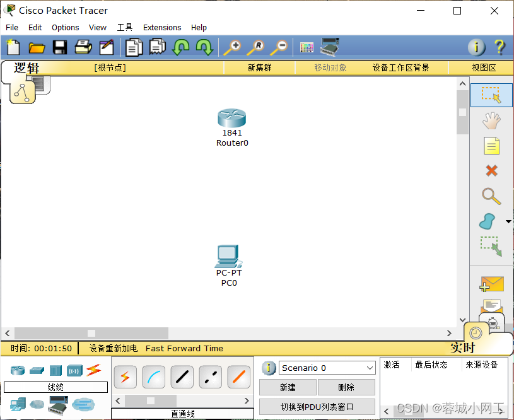Image resolution: width=514 pixels, height=420 pixels.
Task: Open the File menu
Action: point(12,28)
